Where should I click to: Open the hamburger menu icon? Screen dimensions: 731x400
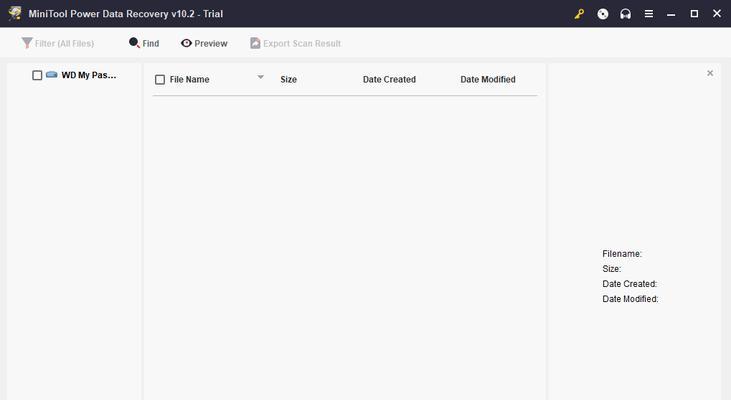coord(648,14)
